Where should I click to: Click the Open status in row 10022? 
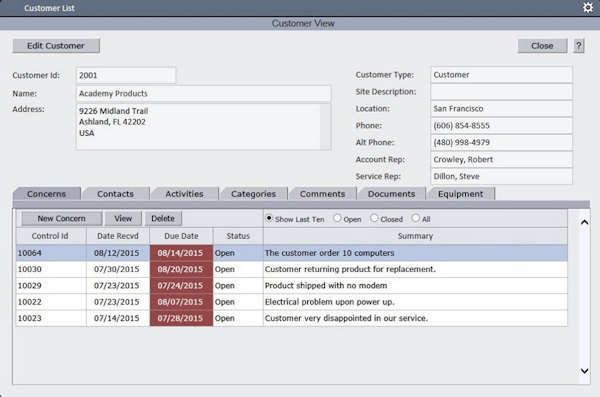[225, 302]
